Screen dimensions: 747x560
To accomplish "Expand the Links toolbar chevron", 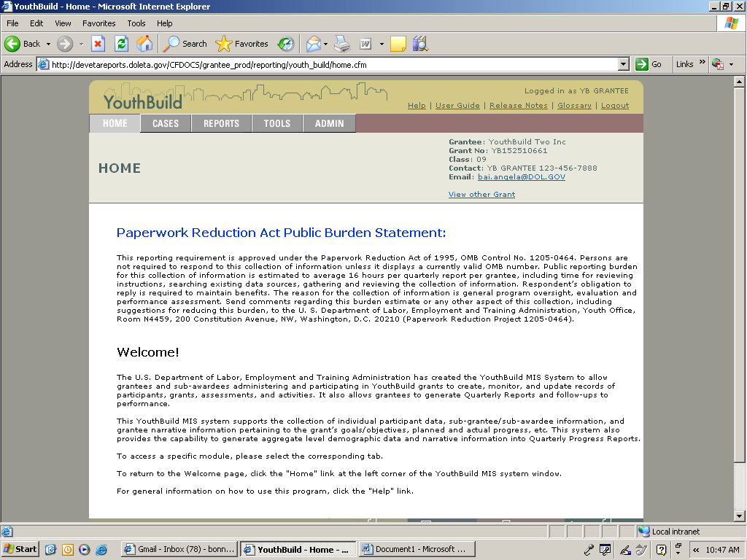I will (x=703, y=62).
